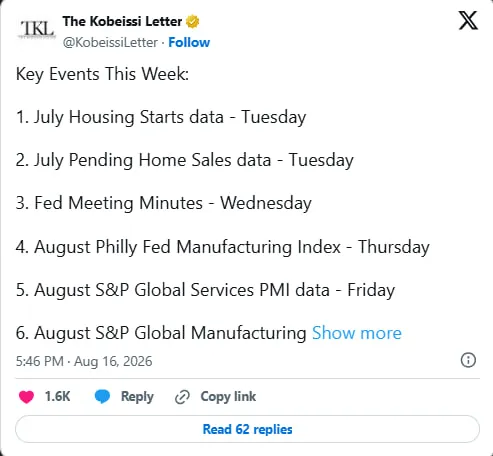The height and width of the screenshot is (456, 493).
Task: Click the chain link icon
Action: click(182, 397)
